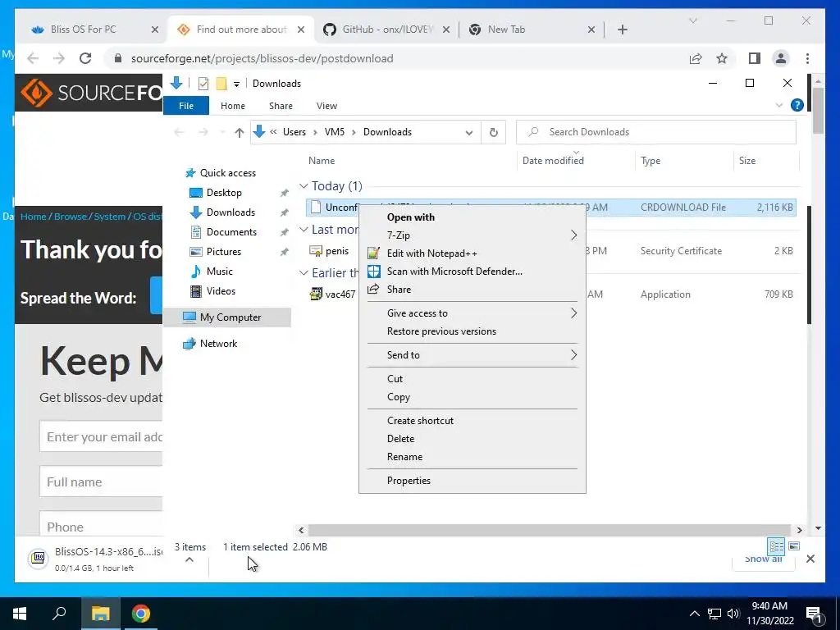The width and height of the screenshot is (840, 630).
Task: Expand the Explorer ribbon chevron
Action: click(x=779, y=106)
